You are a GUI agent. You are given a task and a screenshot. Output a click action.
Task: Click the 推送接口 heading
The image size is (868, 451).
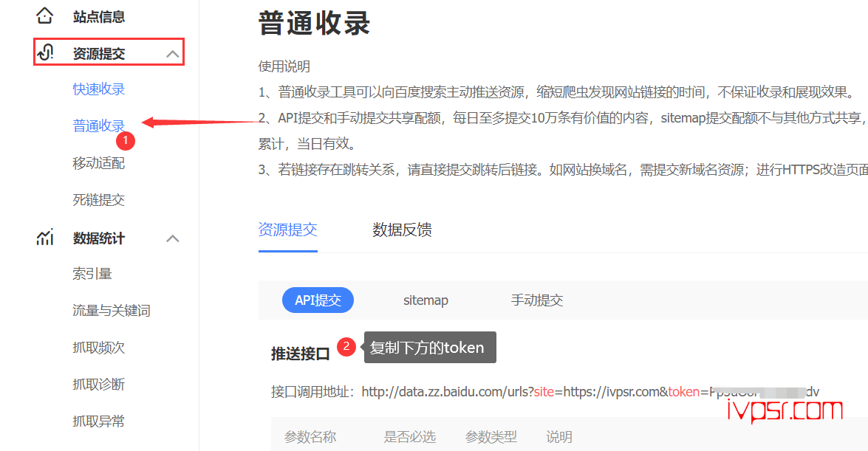pyautogui.click(x=300, y=354)
